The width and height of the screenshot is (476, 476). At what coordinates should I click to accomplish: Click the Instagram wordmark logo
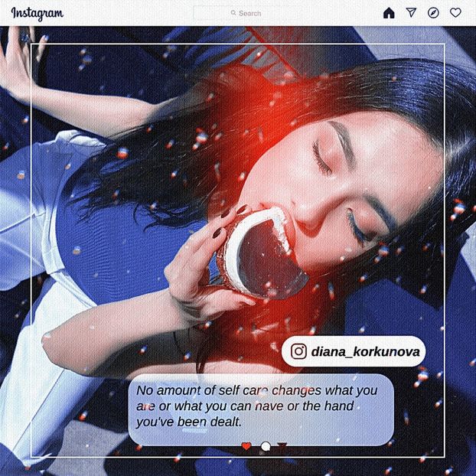(x=37, y=13)
